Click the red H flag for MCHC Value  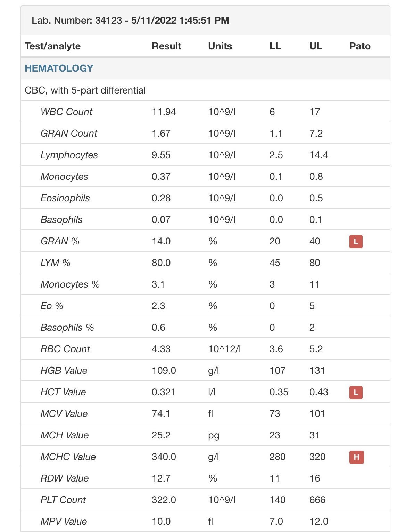tap(356, 457)
